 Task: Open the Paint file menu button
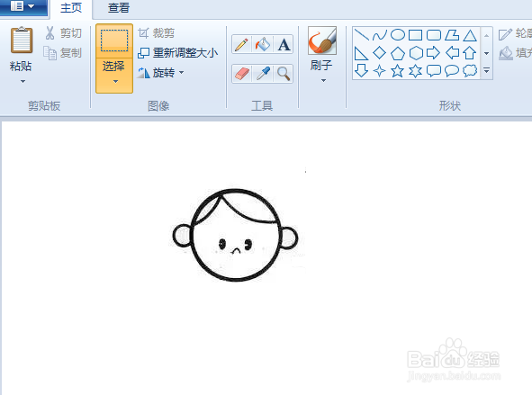[x=23, y=7]
